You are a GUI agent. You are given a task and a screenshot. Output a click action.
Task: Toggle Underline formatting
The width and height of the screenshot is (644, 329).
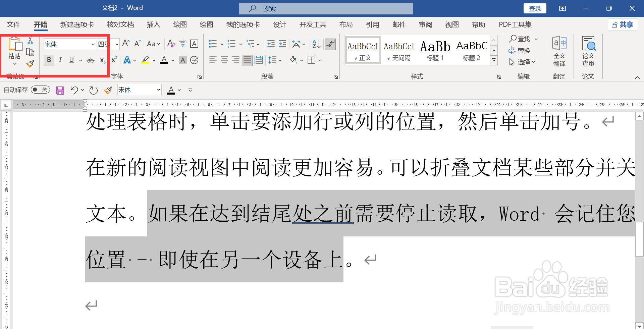click(x=71, y=60)
